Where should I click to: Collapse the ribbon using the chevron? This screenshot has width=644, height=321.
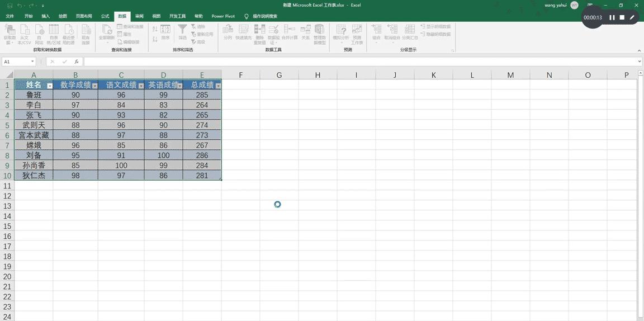pos(640,50)
